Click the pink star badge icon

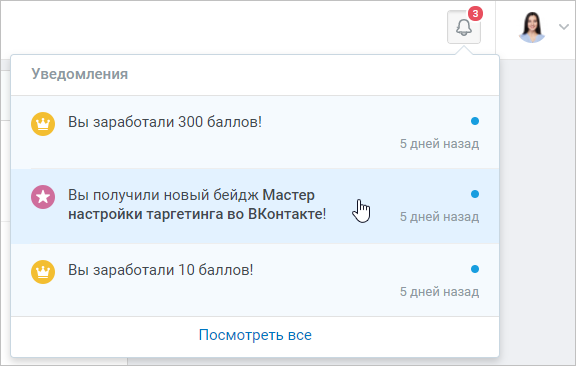43,197
